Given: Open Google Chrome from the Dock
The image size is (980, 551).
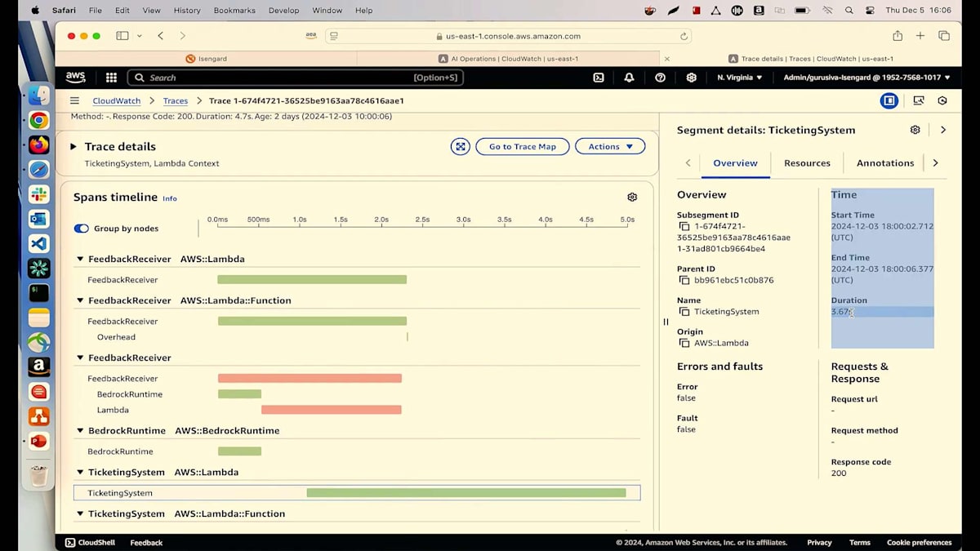Looking at the screenshot, I should 38,120.
